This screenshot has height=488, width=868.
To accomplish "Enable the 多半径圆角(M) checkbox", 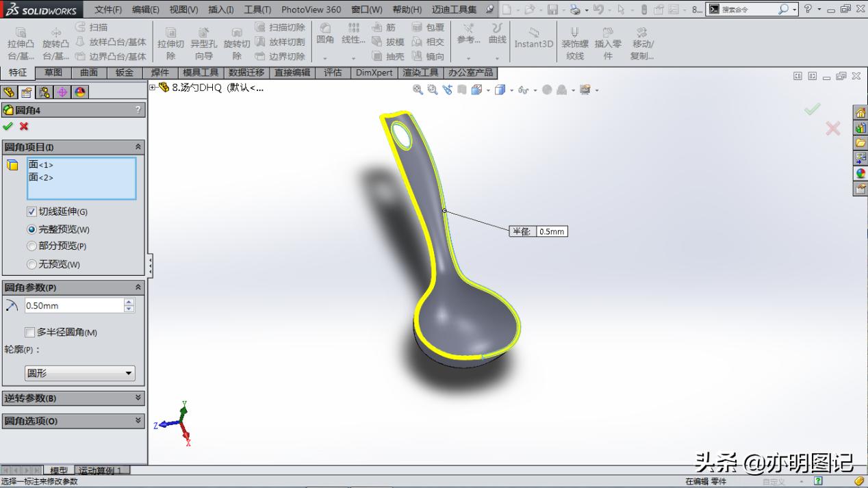I will pyautogui.click(x=29, y=332).
